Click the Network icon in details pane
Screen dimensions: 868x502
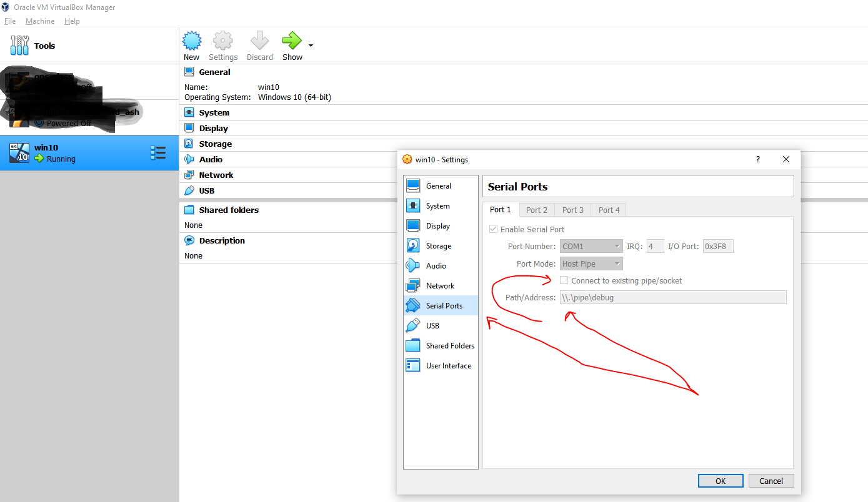pos(189,175)
